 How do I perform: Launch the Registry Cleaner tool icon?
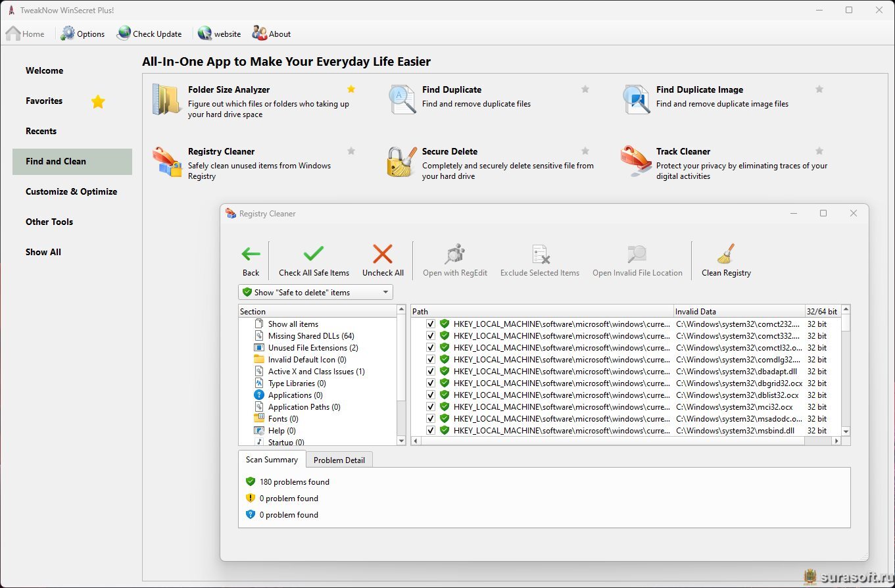point(167,162)
